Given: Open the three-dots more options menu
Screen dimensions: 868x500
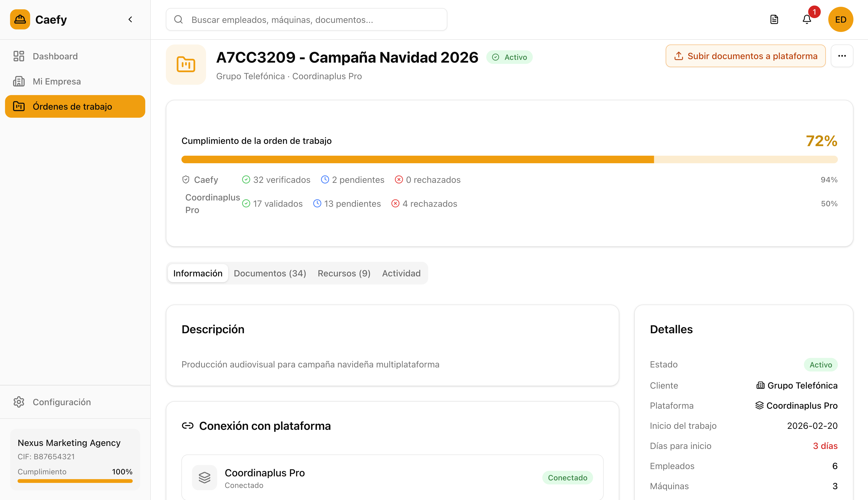Looking at the screenshot, I should pos(842,56).
